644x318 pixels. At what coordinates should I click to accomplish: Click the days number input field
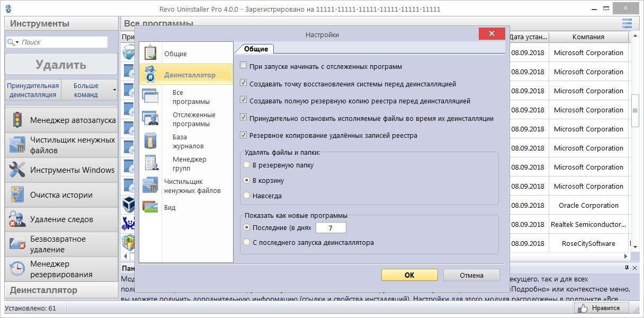(x=330, y=228)
